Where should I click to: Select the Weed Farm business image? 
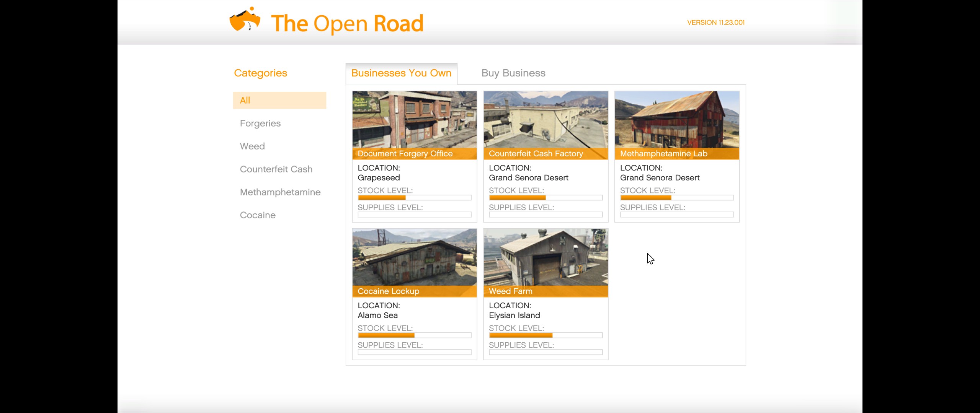click(x=546, y=257)
